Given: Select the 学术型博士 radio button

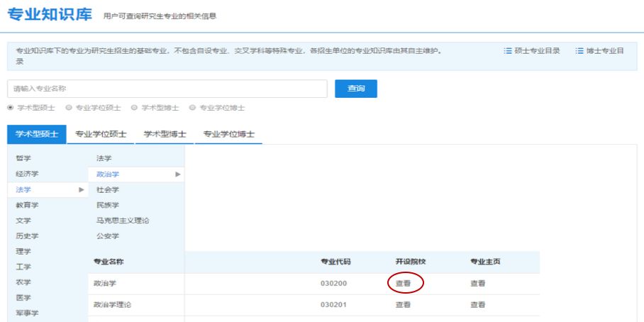Looking at the screenshot, I should pyautogui.click(x=135, y=108).
